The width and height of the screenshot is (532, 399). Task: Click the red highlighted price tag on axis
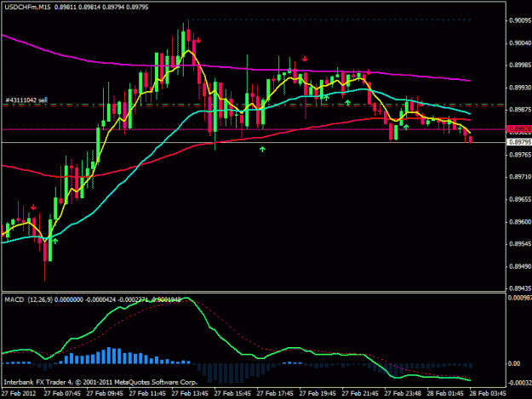[519, 129]
